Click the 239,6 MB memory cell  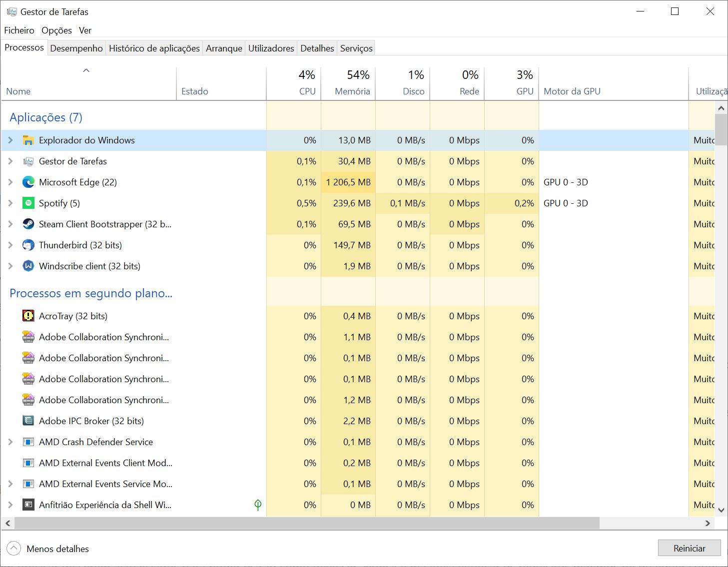pyautogui.click(x=348, y=203)
